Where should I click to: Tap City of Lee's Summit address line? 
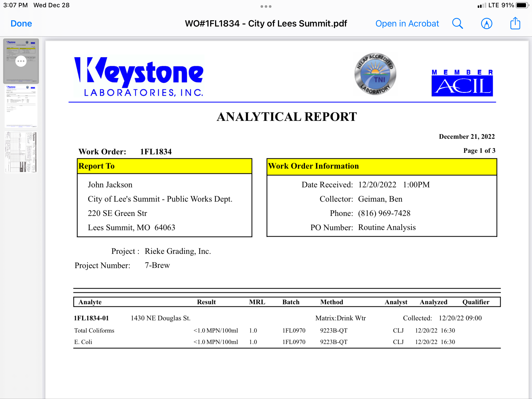(x=160, y=199)
